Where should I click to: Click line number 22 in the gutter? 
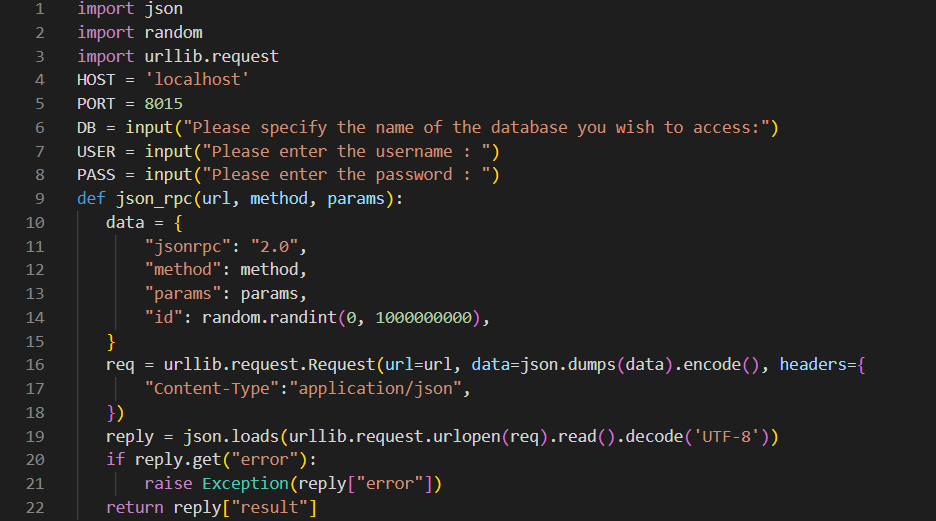(x=35, y=507)
